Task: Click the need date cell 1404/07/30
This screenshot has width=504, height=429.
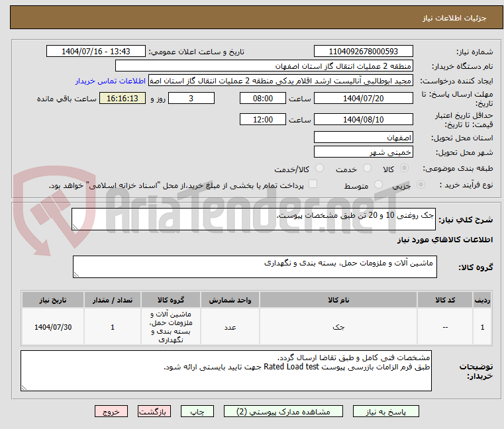Action: click(53, 327)
